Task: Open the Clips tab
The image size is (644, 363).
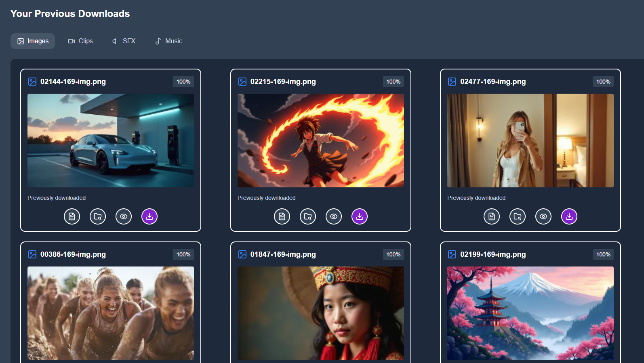Action: click(80, 41)
